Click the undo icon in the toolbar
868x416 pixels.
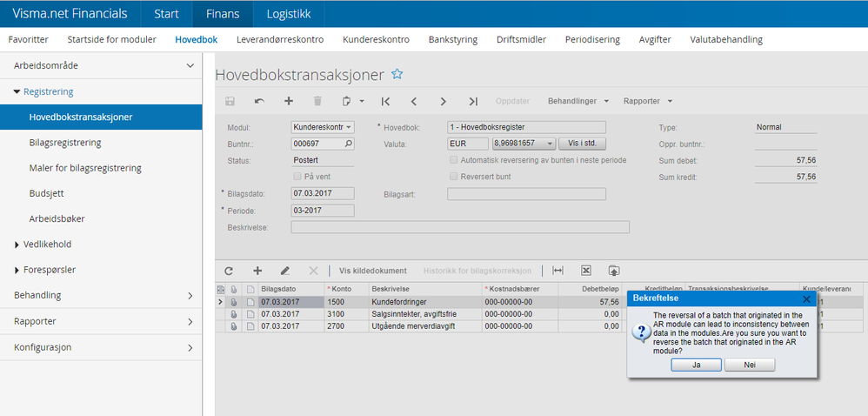click(259, 101)
